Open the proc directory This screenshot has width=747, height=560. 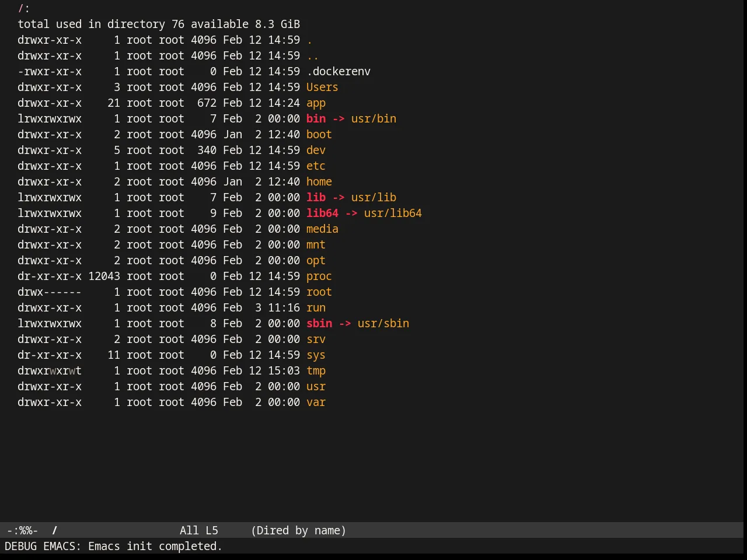coord(319,276)
